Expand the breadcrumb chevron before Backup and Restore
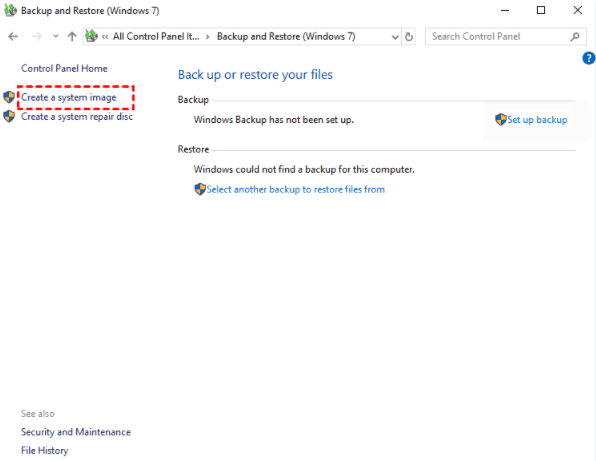The image size is (596, 461). (208, 37)
